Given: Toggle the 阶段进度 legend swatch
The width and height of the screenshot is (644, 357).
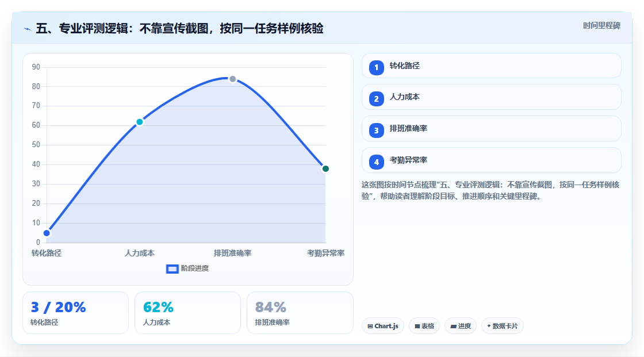Looking at the screenshot, I should pos(172,269).
